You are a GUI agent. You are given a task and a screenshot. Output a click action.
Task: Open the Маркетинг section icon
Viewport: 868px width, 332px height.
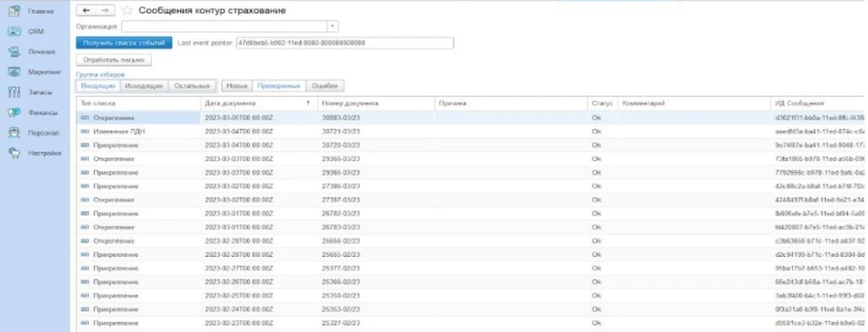14,72
